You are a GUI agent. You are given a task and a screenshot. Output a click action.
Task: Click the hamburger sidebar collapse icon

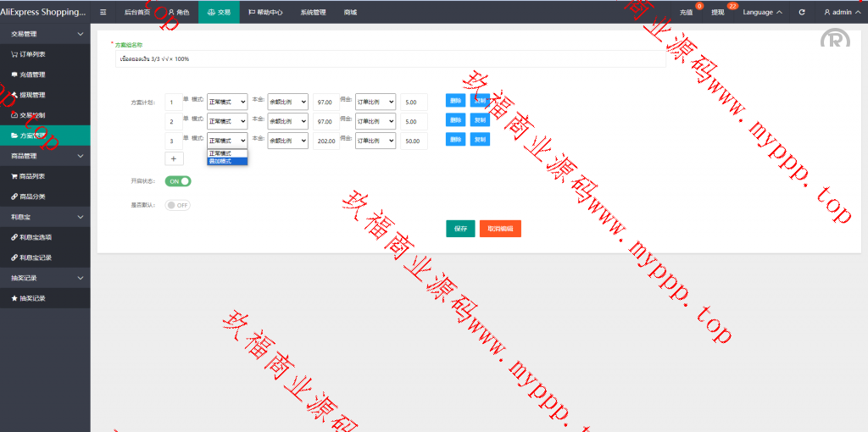[x=103, y=13]
